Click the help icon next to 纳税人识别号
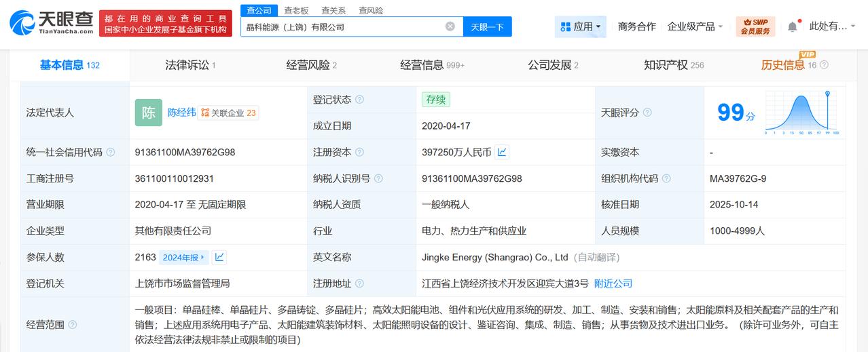The width and height of the screenshot is (868, 352). tap(378, 179)
